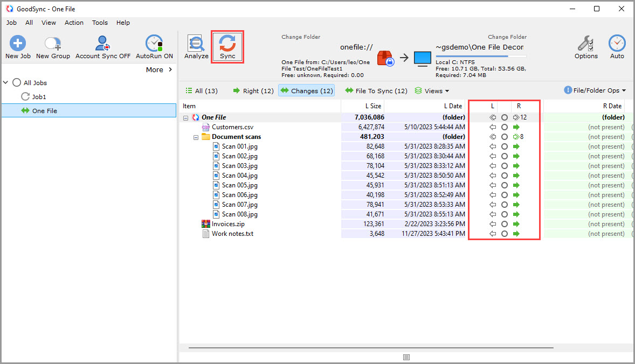This screenshot has height=364, width=635.
Task: Click left arrow on One File root row
Action: pyautogui.click(x=493, y=117)
